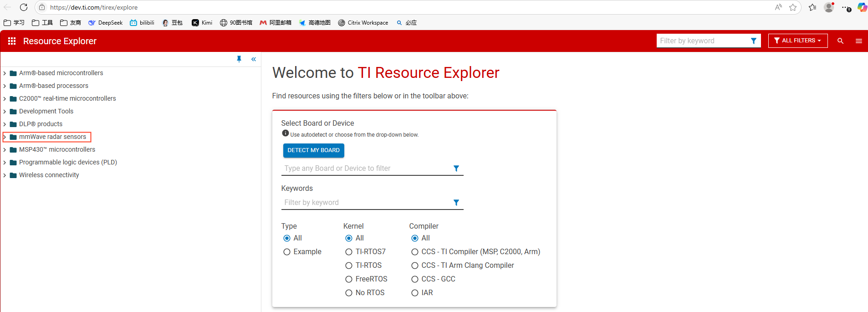
Task: Click the DETECT MY BOARD button
Action: (x=314, y=150)
